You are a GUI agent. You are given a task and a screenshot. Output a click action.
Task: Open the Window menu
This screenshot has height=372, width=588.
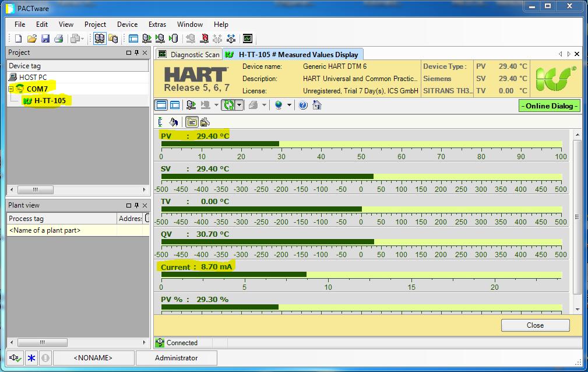(190, 24)
